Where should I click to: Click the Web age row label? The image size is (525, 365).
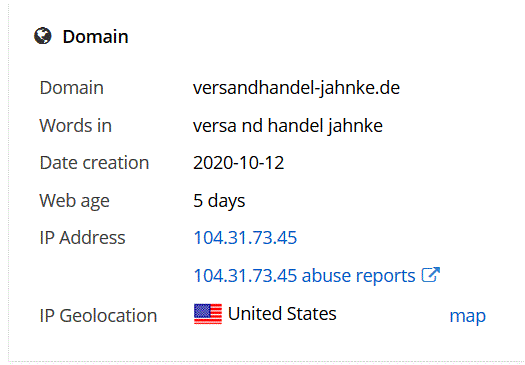click(x=75, y=201)
